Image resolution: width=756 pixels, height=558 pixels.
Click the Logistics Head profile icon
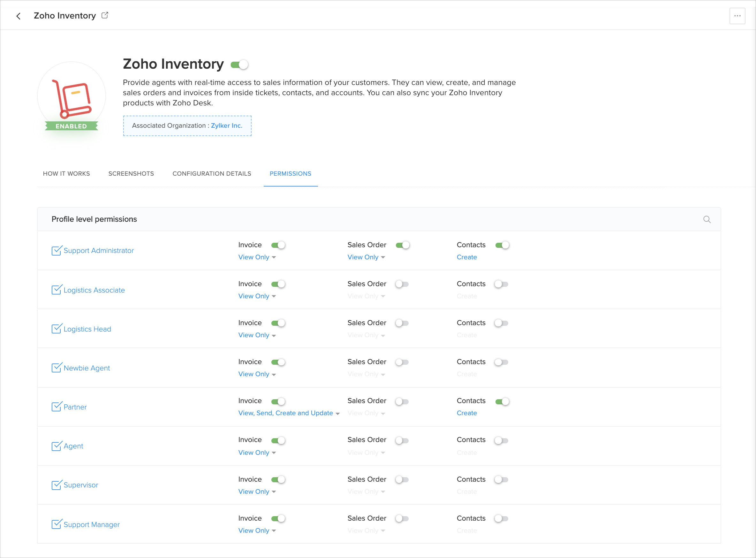(57, 329)
